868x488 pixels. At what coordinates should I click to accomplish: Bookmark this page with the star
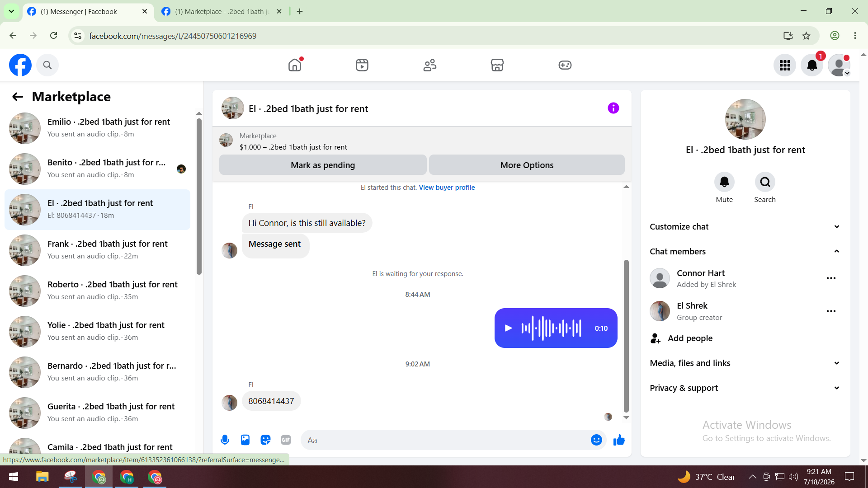pyautogui.click(x=806, y=36)
